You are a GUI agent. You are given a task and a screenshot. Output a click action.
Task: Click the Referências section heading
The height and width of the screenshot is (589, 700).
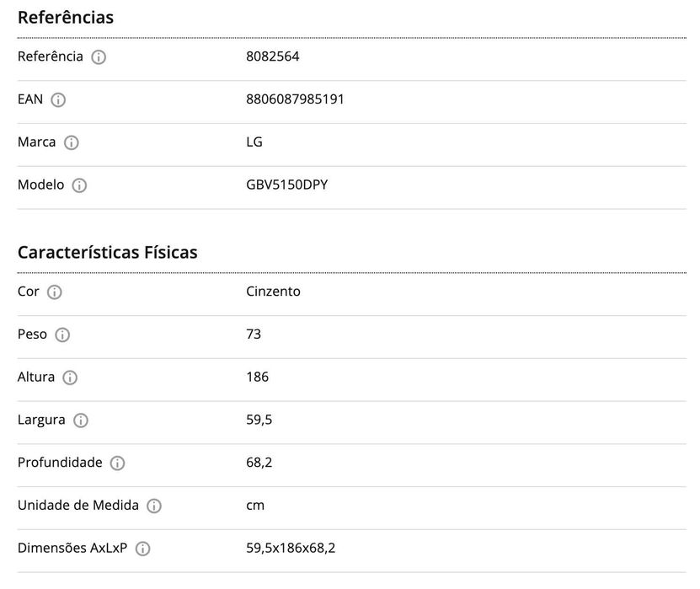tap(66, 17)
